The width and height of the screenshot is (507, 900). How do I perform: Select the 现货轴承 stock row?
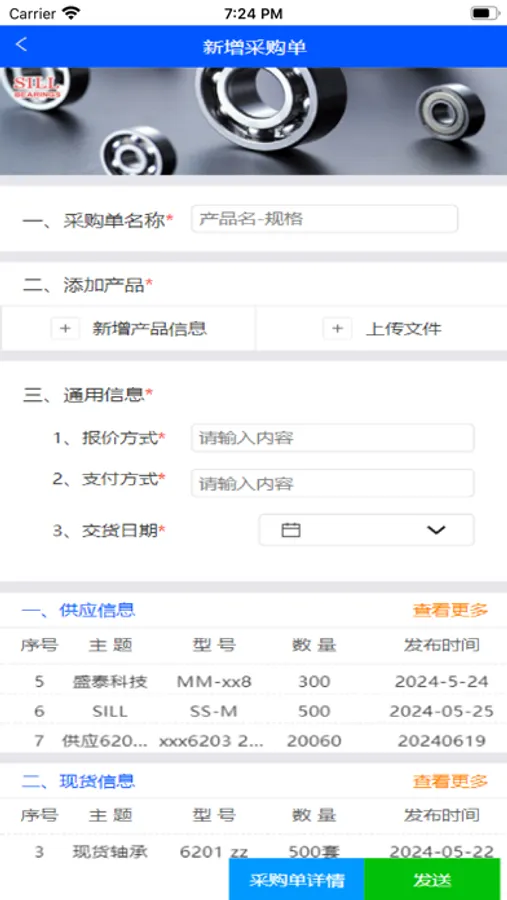(253, 852)
